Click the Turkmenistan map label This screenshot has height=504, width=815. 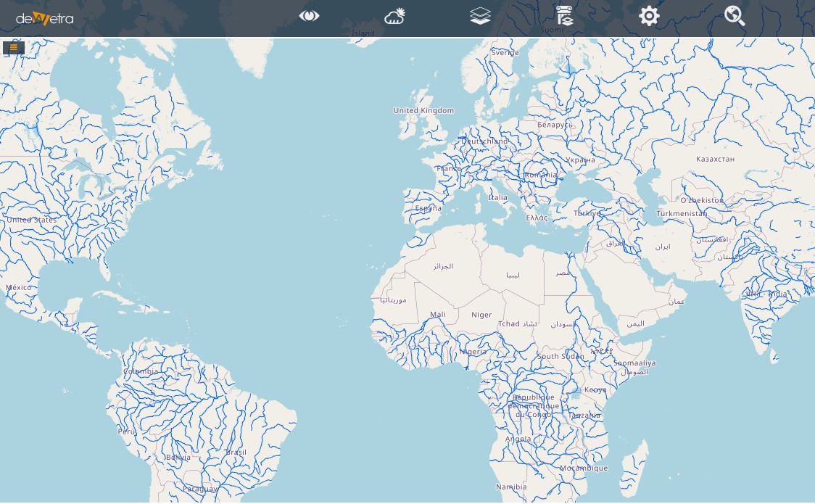pyautogui.click(x=682, y=214)
